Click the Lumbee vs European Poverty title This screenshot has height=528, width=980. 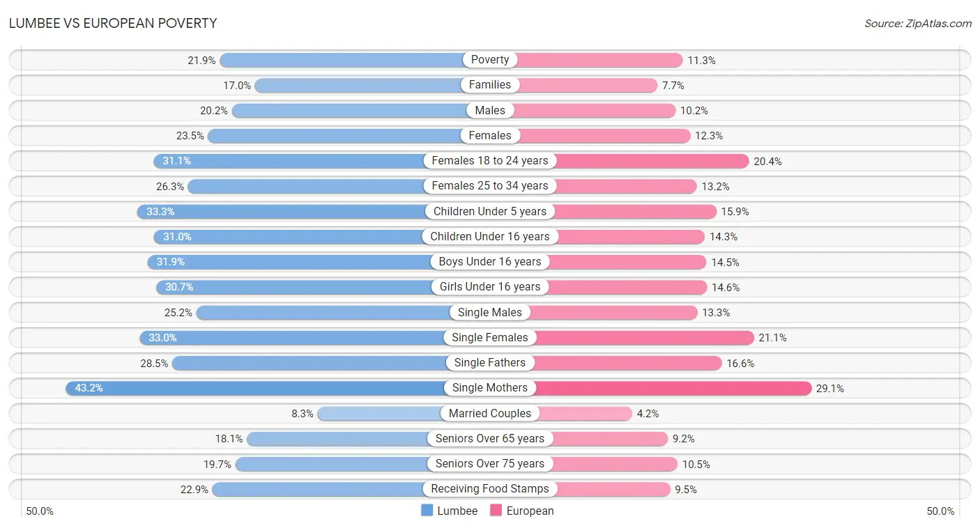tap(113, 23)
